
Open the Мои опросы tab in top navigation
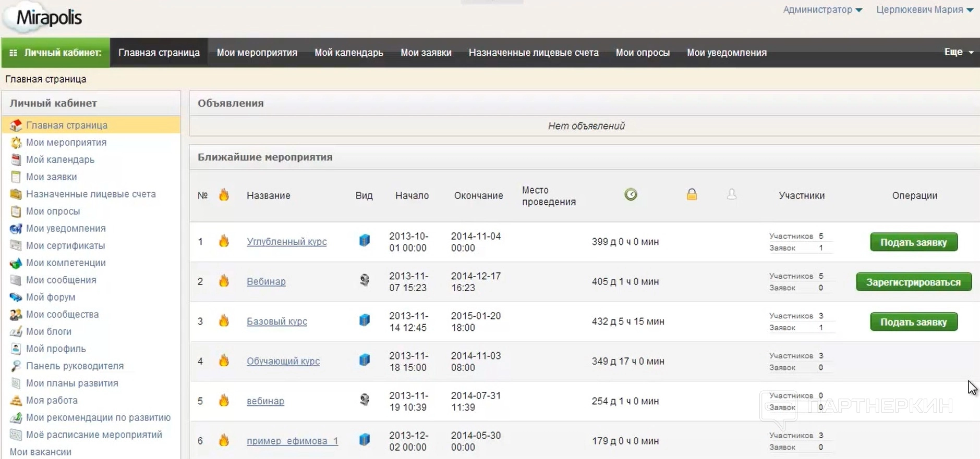click(x=643, y=53)
